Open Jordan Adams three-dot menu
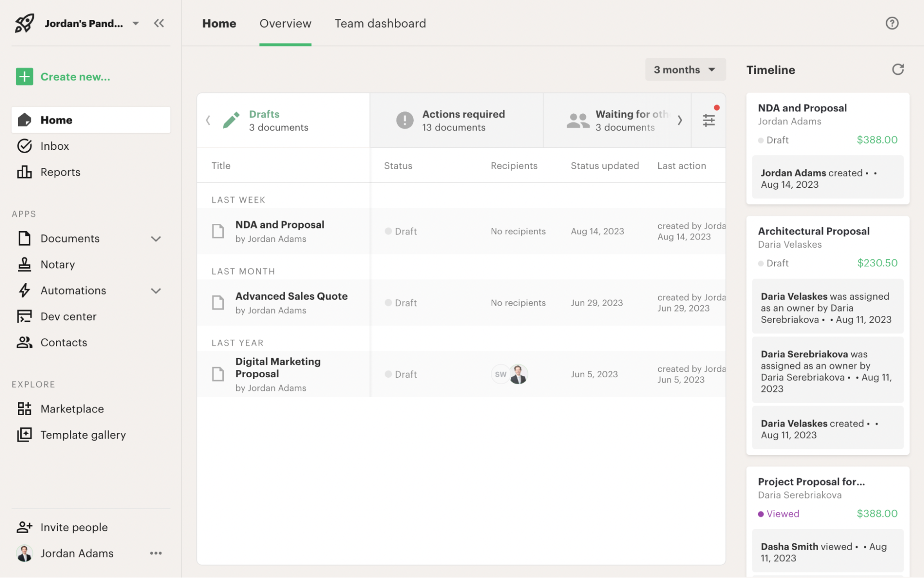Screen dimensions: 924x578 pyautogui.click(x=156, y=553)
